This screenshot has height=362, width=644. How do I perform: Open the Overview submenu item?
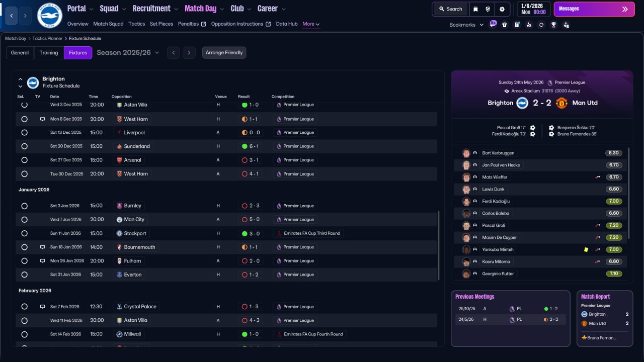[77, 24]
